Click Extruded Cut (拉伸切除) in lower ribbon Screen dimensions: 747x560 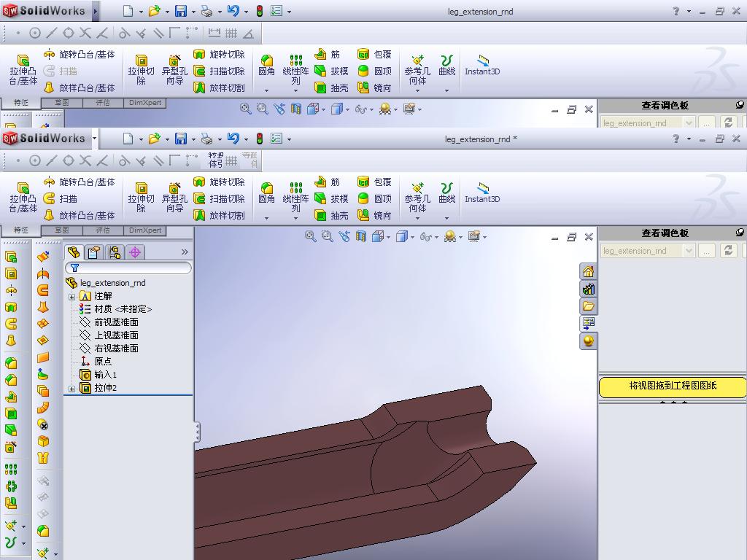coord(141,198)
